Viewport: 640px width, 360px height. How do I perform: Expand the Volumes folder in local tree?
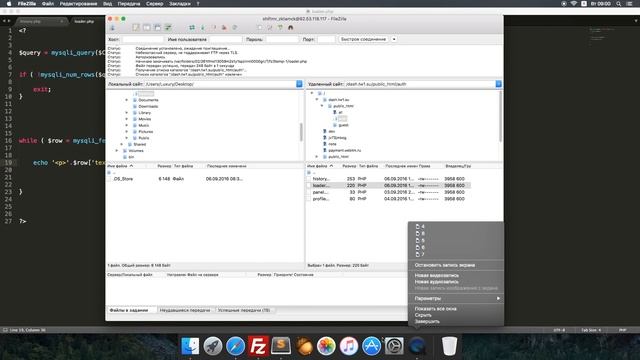[x=117, y=151]
